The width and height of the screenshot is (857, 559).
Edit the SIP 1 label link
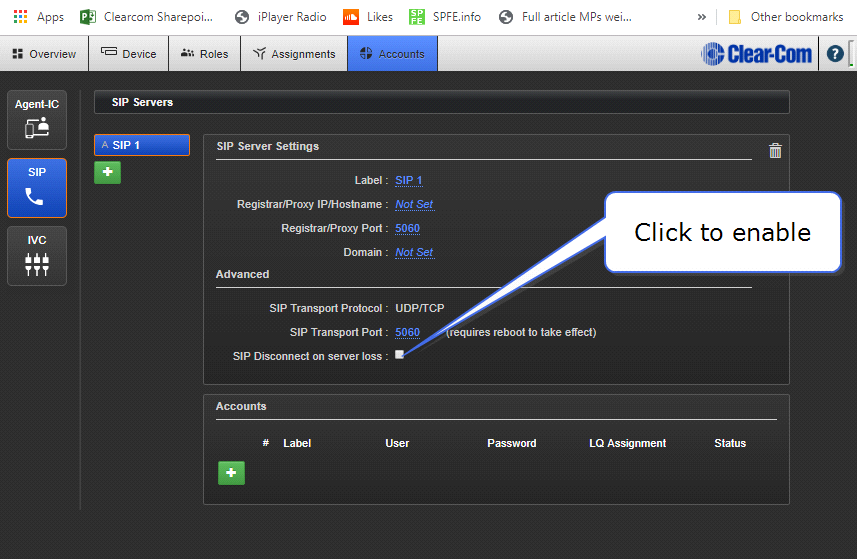tap(409, 180)
